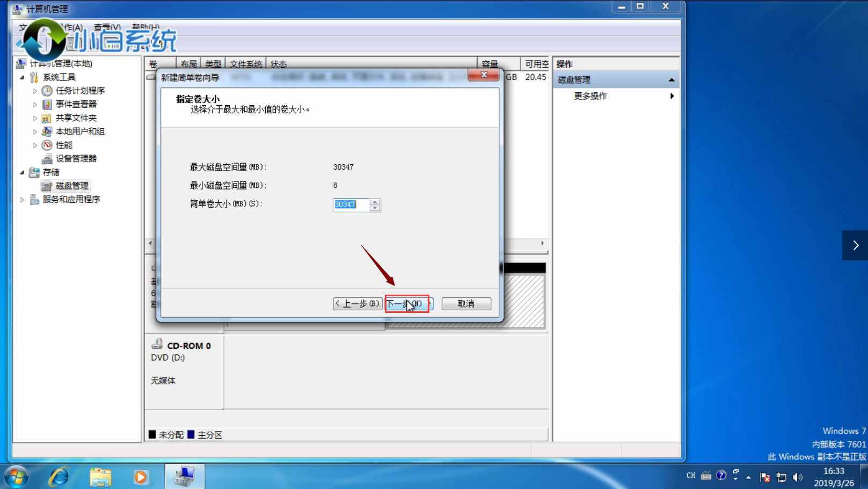The height and width of the screenshot is (489, 868).
Task: Close the New Simple Volume wizard dialog
Action: (x=483, y=75)
